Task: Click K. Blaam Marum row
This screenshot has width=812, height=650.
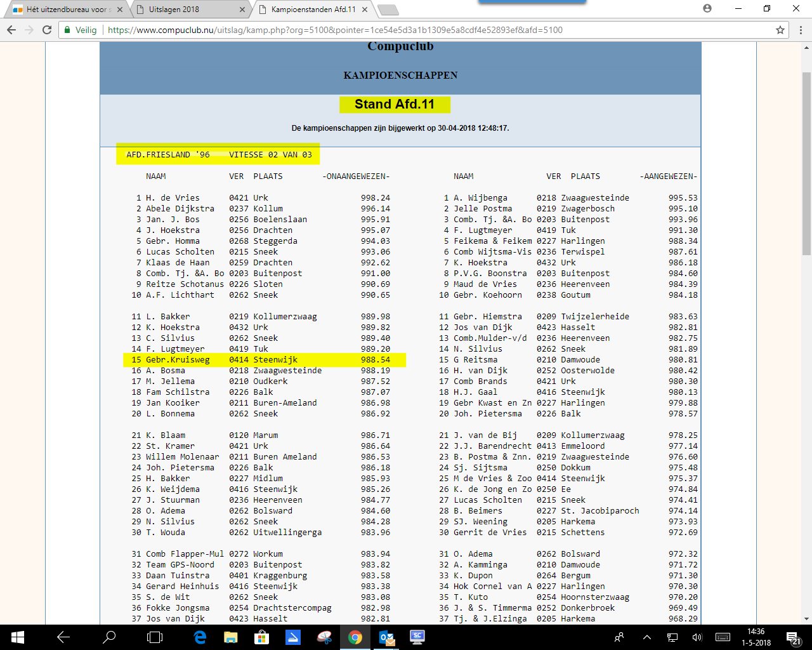Action: 261,435
